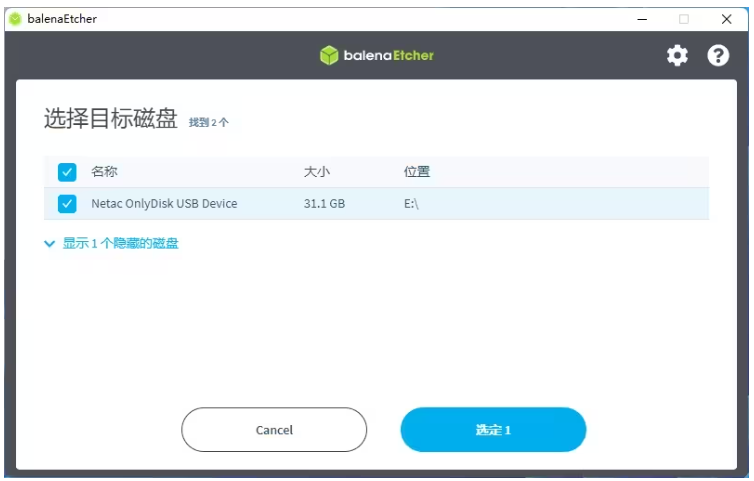The height and width of the screenshot is (481, 754).
Task: Open the settings gear icon
Action: (677, 56)
